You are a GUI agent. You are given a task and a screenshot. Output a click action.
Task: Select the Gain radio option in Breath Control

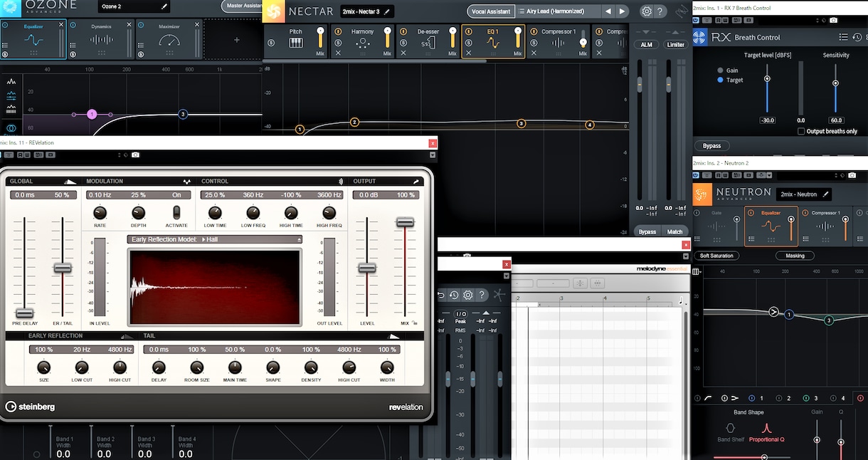point(720,70)
